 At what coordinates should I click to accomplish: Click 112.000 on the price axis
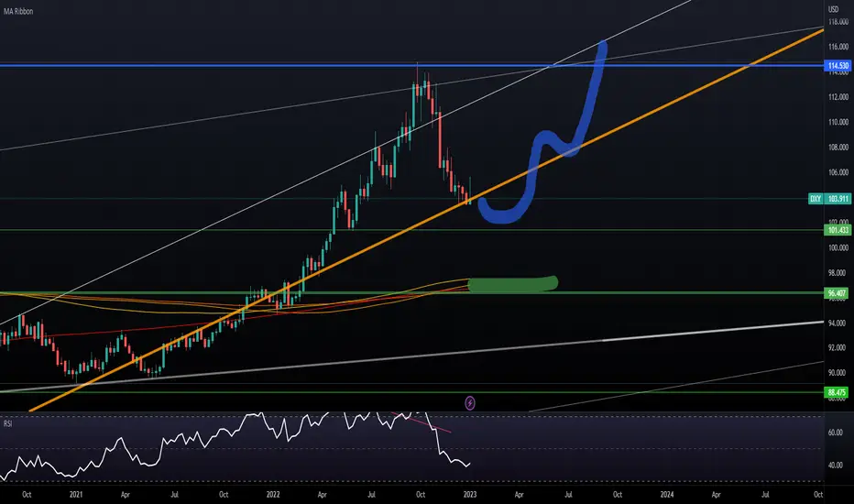click(x=838, y=97)
